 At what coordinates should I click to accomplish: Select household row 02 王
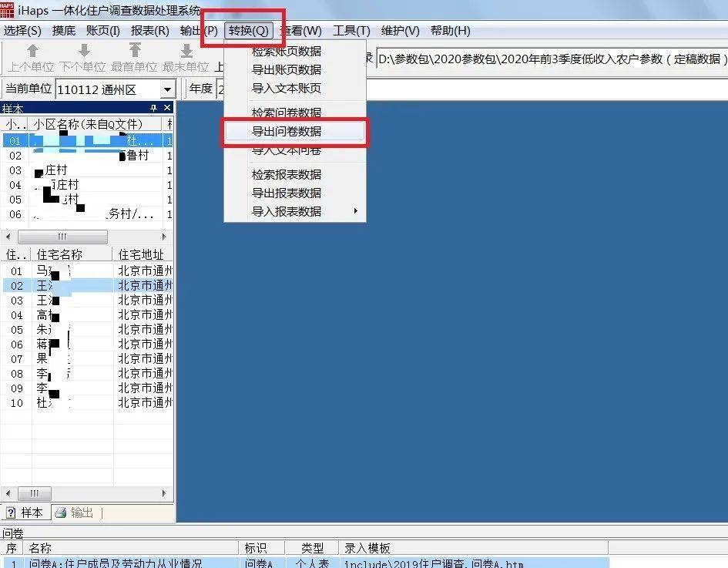(87, 285)
